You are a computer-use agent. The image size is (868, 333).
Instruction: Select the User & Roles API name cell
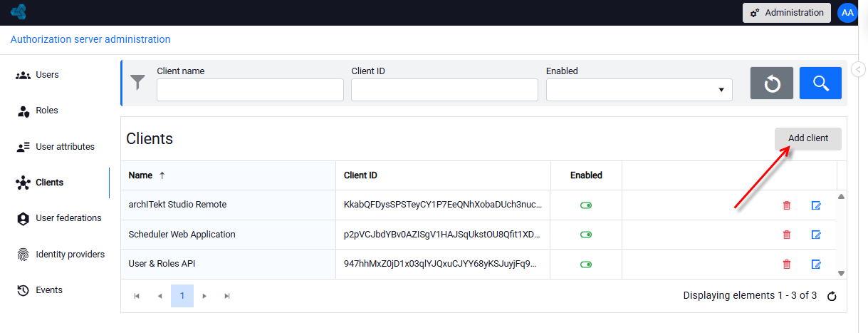pyautogui.click(x=228, y=264)
